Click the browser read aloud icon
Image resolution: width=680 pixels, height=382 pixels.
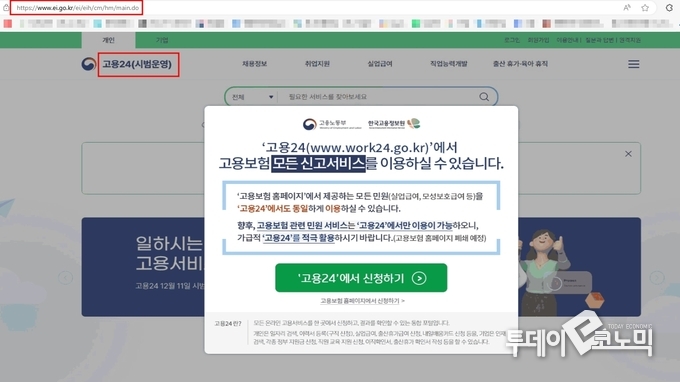[627, 7]
